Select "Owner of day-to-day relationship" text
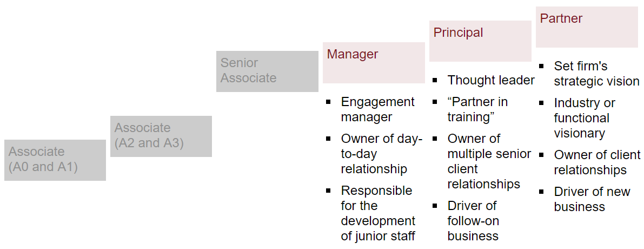 tap(381, 154)
